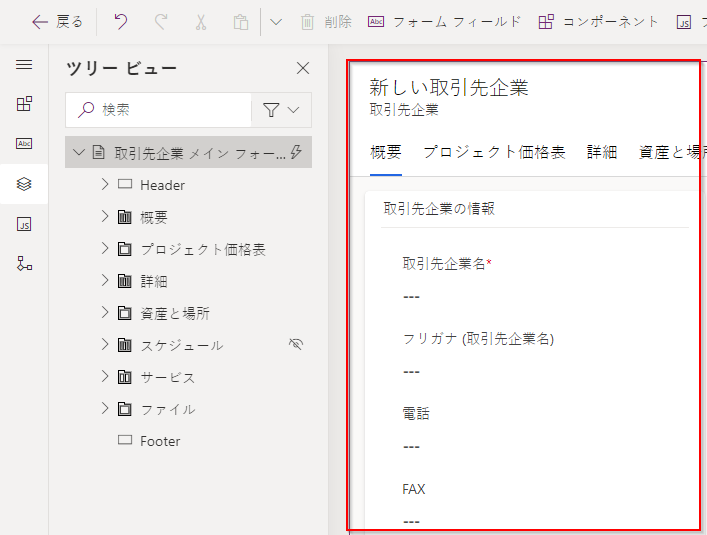Open コンポーネント in the toolbar

point(598,22)
